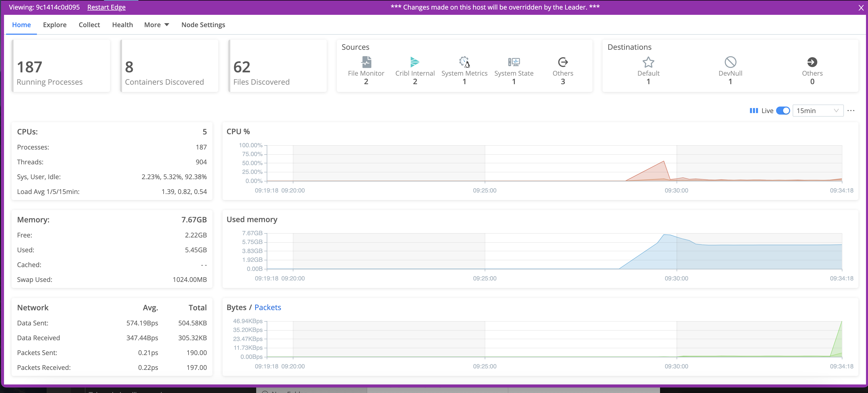Switch to the Health tab
The width and height of the screenshot is (868, 393).
(122, 25)
